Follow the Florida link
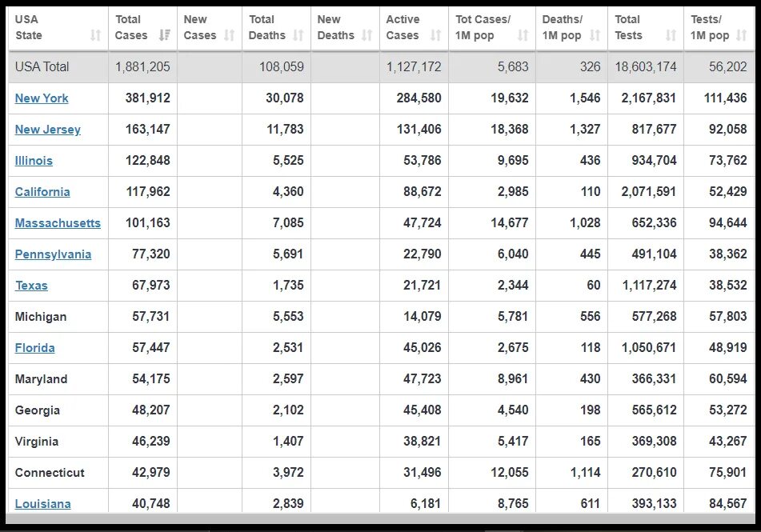761x532 pixels. click(x=34, y=348)
